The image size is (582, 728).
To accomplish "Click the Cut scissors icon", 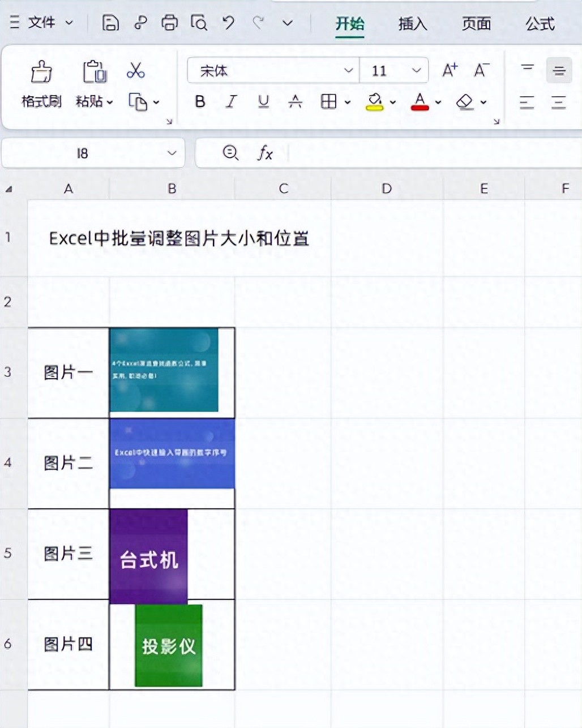I will (x=136, y=70).
